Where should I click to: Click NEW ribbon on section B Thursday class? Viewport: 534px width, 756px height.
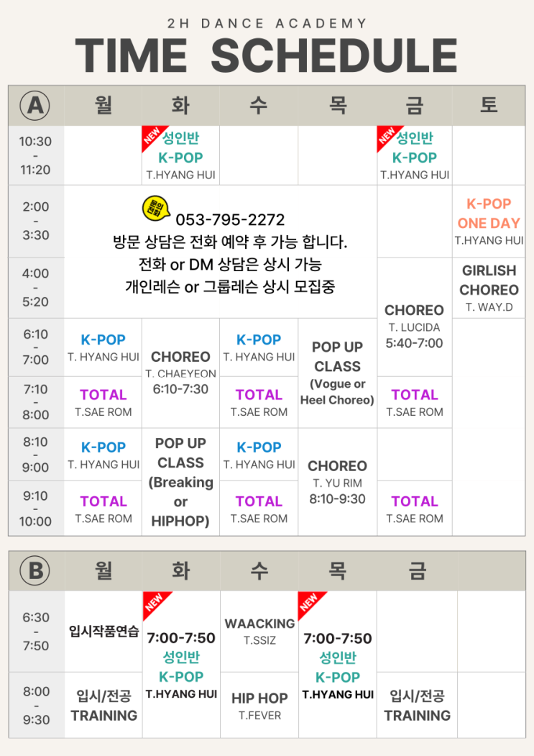coord(310,603)
